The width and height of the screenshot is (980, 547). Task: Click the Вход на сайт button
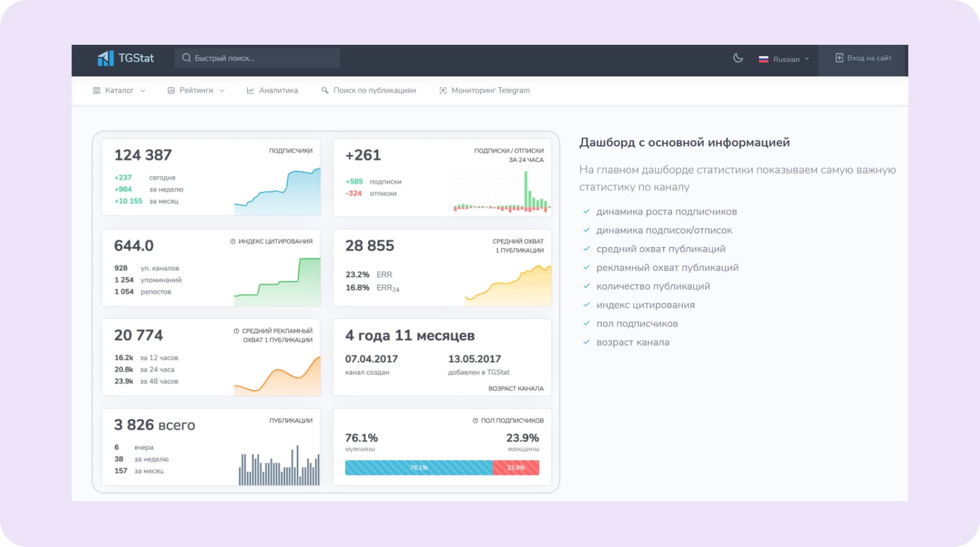[863, 58]
